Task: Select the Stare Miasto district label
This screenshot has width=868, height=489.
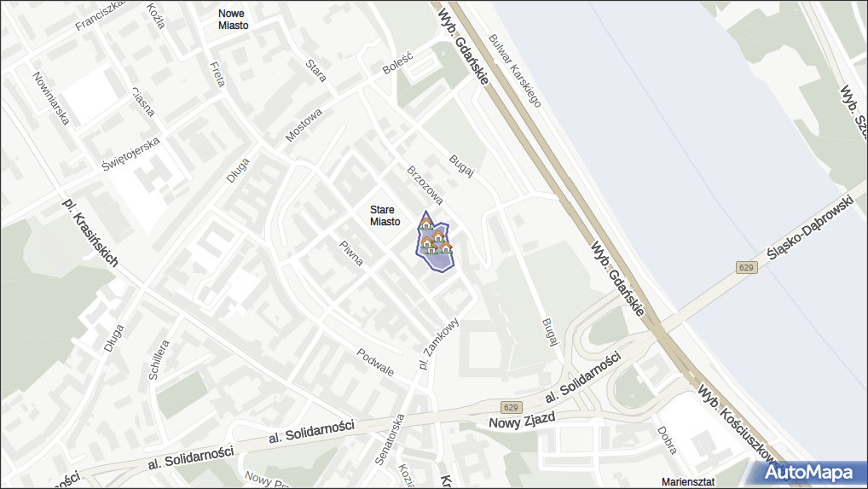Action: pos(385,215)
